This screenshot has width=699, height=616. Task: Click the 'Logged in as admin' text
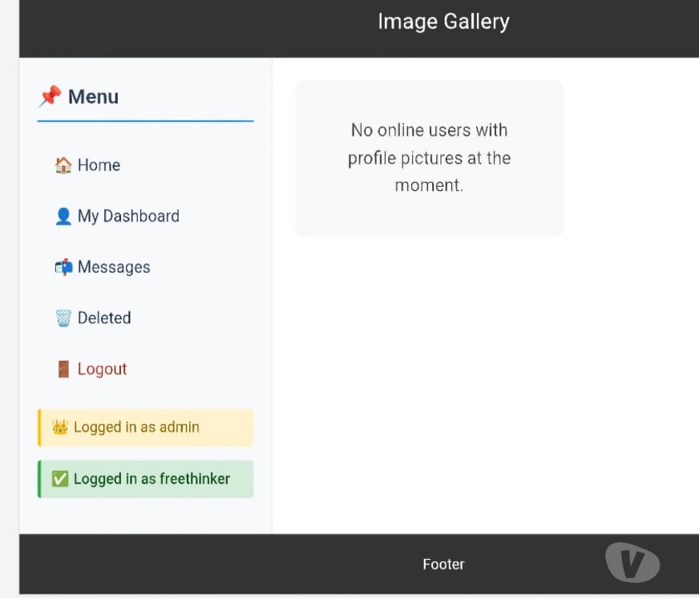coord(136,428)
